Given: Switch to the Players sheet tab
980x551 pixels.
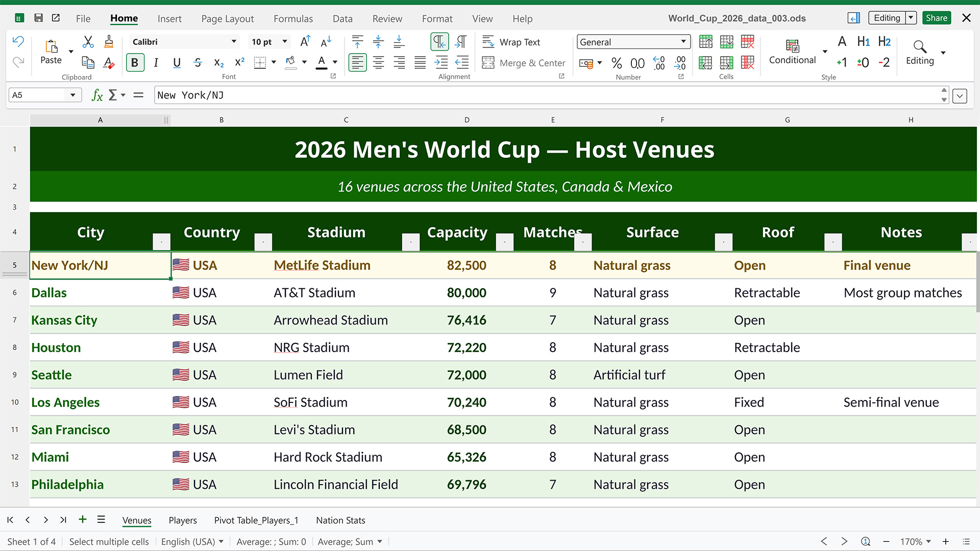Looking at the screenshot, I should (x=183, y=520).
